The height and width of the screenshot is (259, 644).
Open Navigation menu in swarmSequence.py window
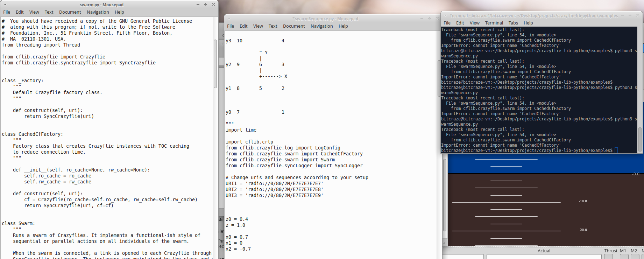(321, 26)
